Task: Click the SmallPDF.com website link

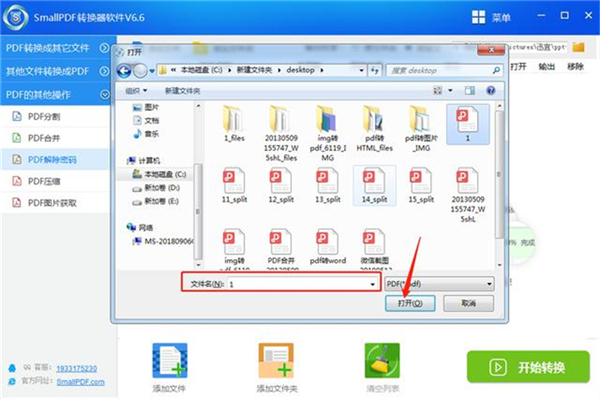Action: point(80,382)
